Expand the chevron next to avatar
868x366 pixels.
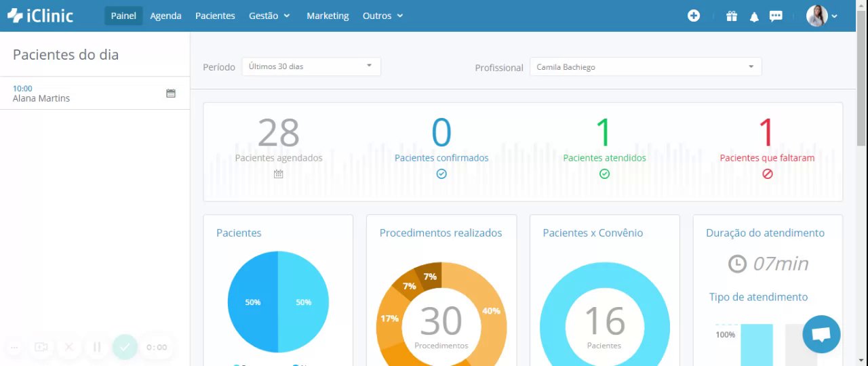pyautogui.click(x=834, y=16)
